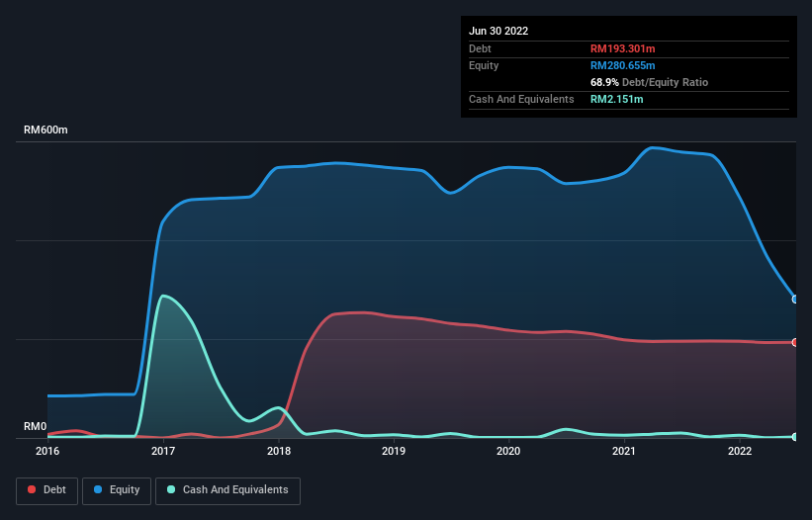Click the 2020 x-axis label
812x520 pixels.
(508, 451)
